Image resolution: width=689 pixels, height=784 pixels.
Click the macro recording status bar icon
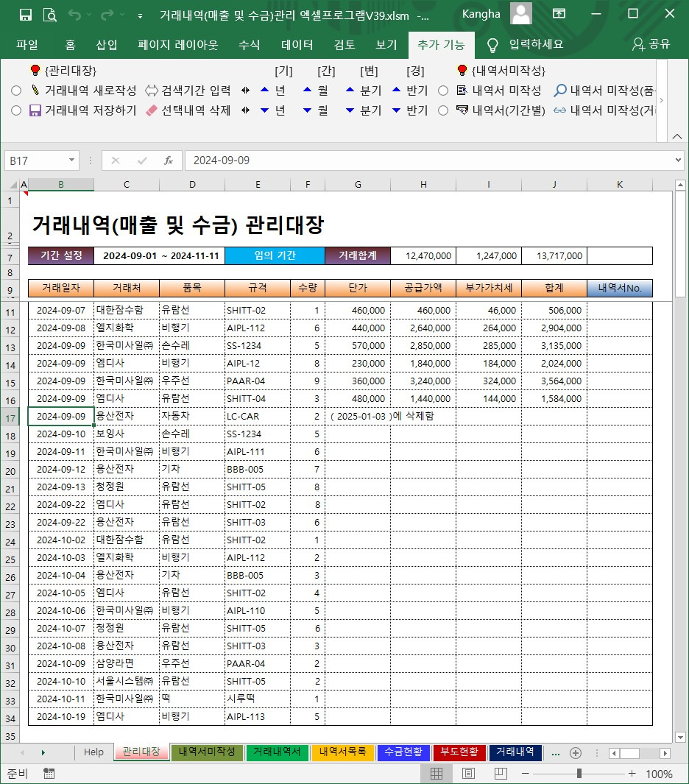point(49,774)
